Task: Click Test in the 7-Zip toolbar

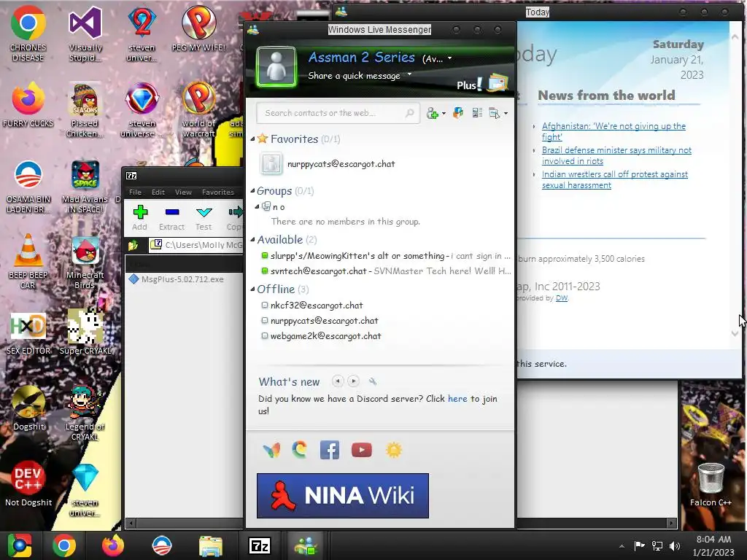Action: pyautogui.click(x=204, y=217)
